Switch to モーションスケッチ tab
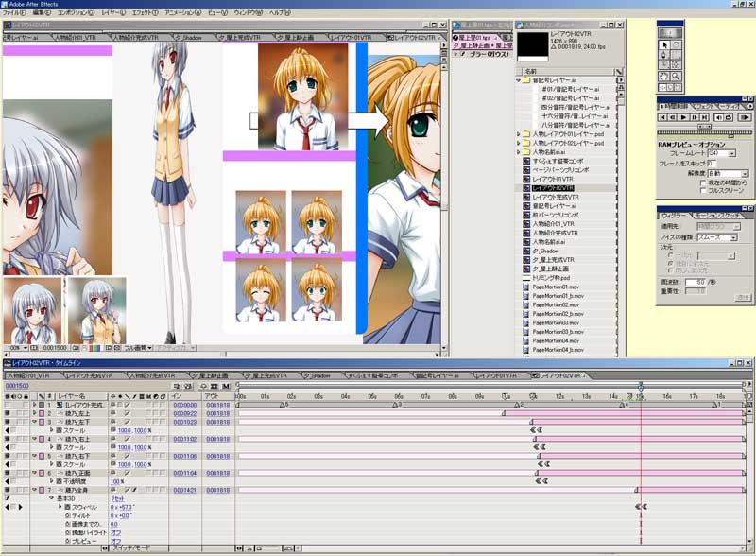Viewport: 756px width, 556px height. tap(718, 216)
